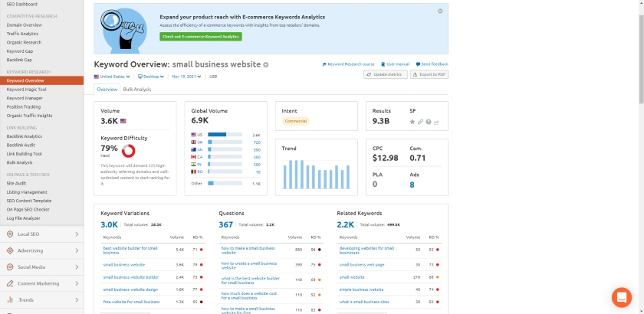Click the UK volume value 720
The width and height of the screenshot is (644, 314).
tap(257, 142)
